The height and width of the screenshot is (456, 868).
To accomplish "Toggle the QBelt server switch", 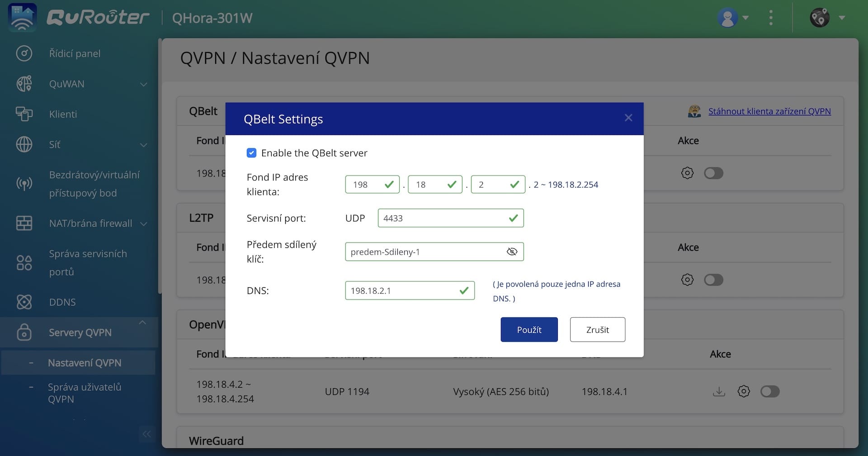I will [x=713, y=173].
